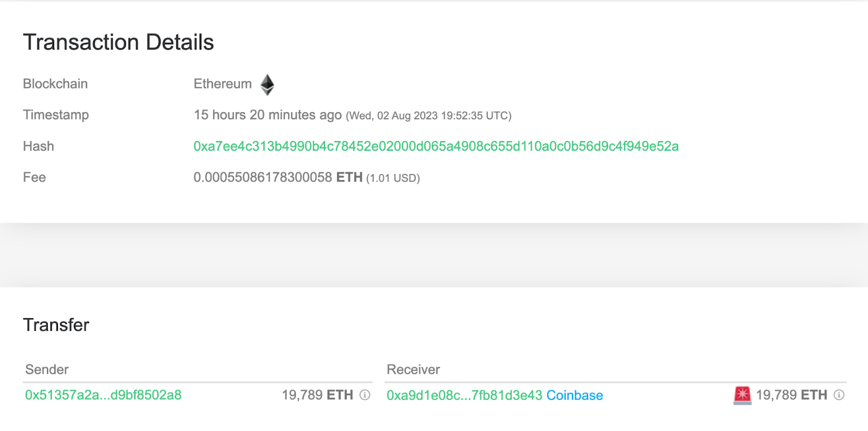Click the fee's 1.01 USD value
The width and height of the screenshot is (868, 431).
(x=393, y=178)
